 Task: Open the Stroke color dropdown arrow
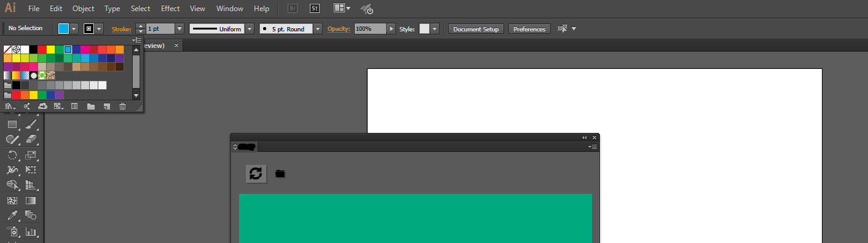(x=99, y=29)
